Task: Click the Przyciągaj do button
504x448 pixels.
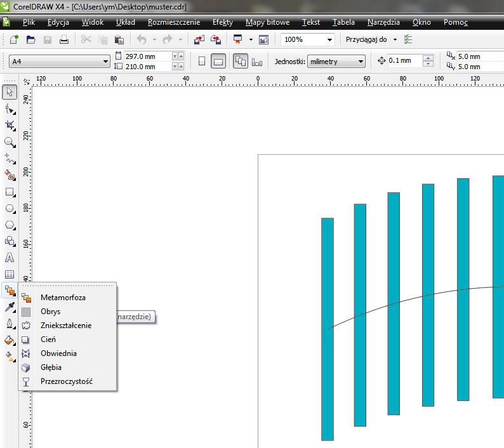Action: (x=371, y=39)
